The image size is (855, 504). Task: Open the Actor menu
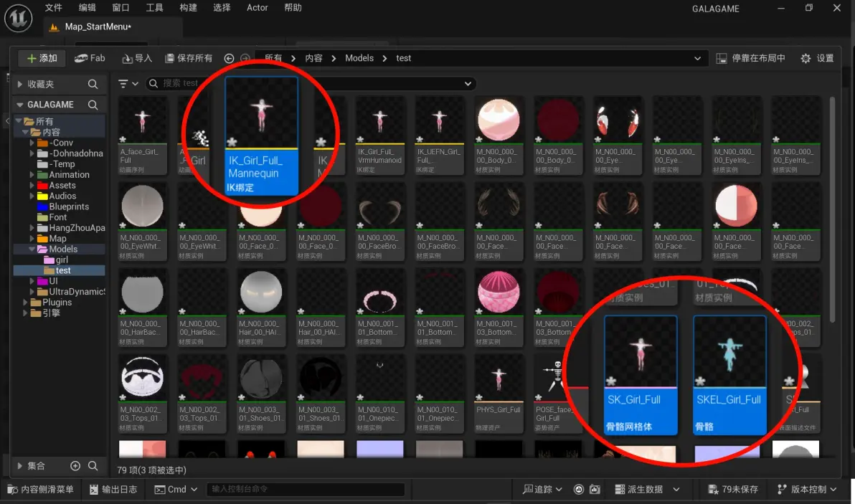[x=258, y=8]
